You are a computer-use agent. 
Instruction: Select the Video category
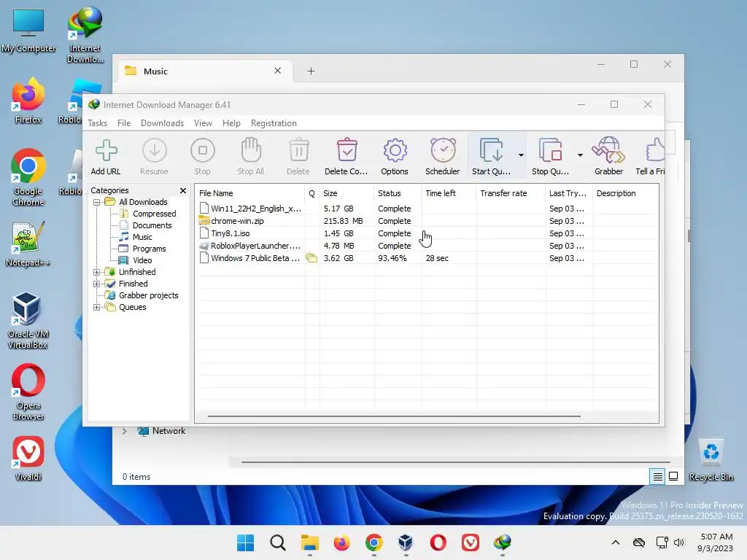(x=142, y=260)
